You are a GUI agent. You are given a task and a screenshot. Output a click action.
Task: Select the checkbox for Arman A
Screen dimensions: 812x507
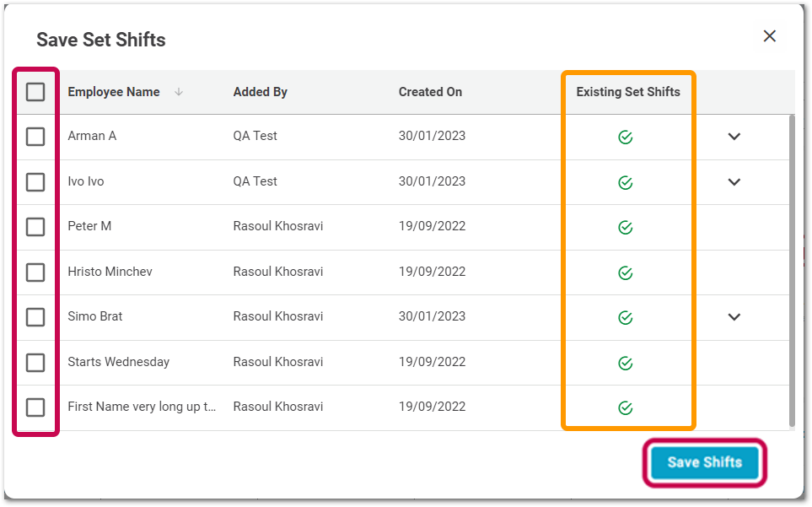click(x=35, y=137)
